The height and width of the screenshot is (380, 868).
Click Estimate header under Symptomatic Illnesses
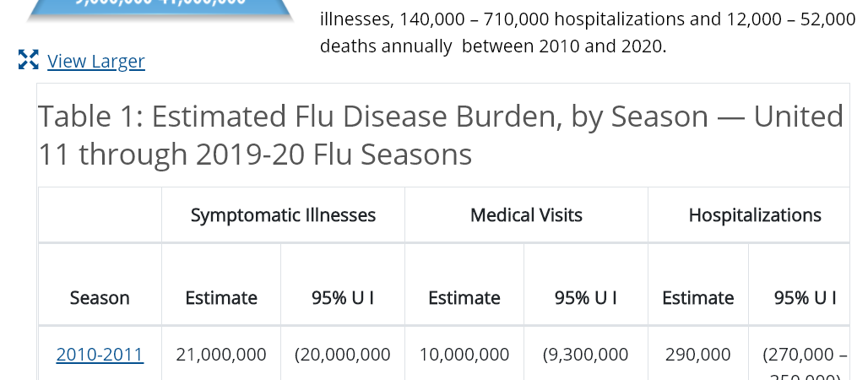[221, 298]
